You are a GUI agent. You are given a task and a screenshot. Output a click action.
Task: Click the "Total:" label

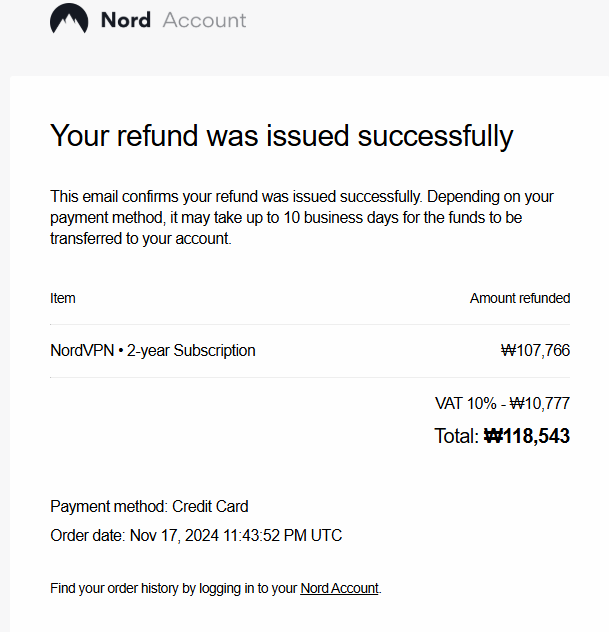point(456,436)
